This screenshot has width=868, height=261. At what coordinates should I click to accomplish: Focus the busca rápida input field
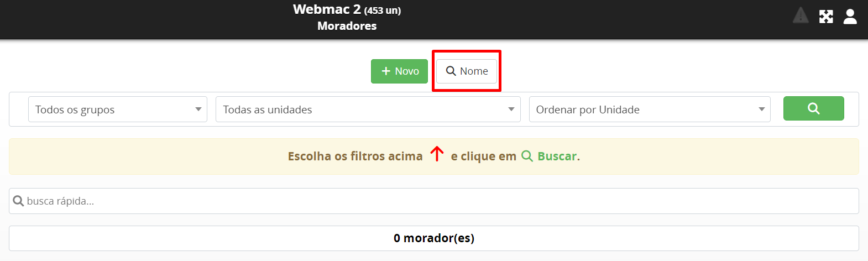434,201
